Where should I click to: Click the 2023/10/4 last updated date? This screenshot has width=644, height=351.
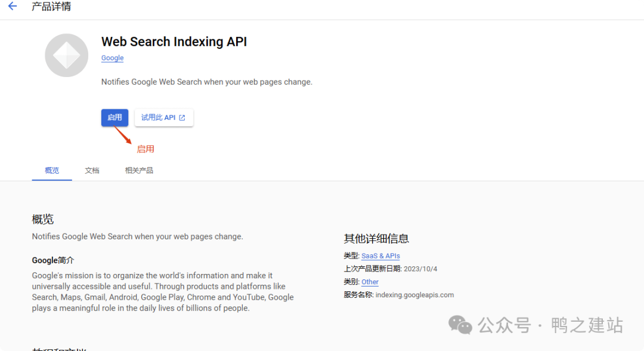pyautogui.click(x=420, y=269)
